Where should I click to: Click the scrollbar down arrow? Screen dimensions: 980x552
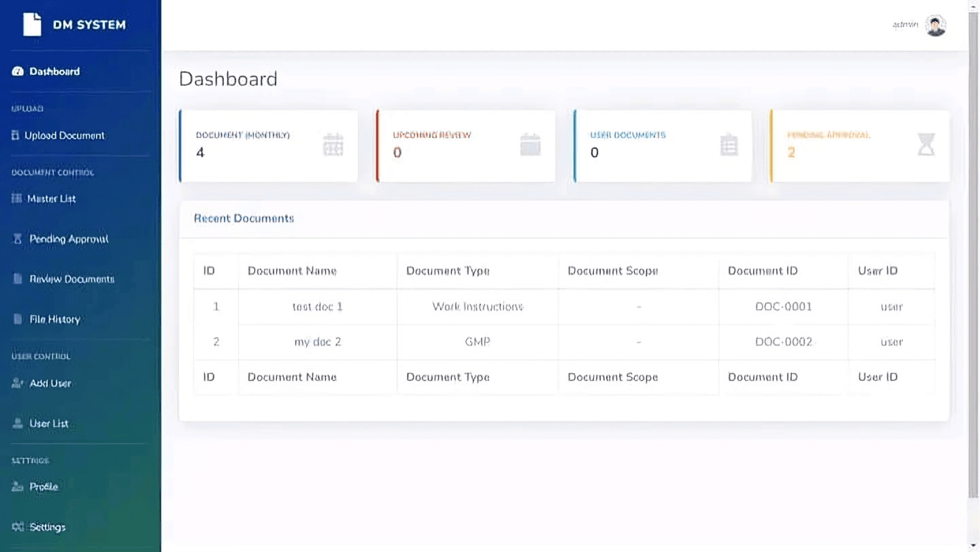974,545
